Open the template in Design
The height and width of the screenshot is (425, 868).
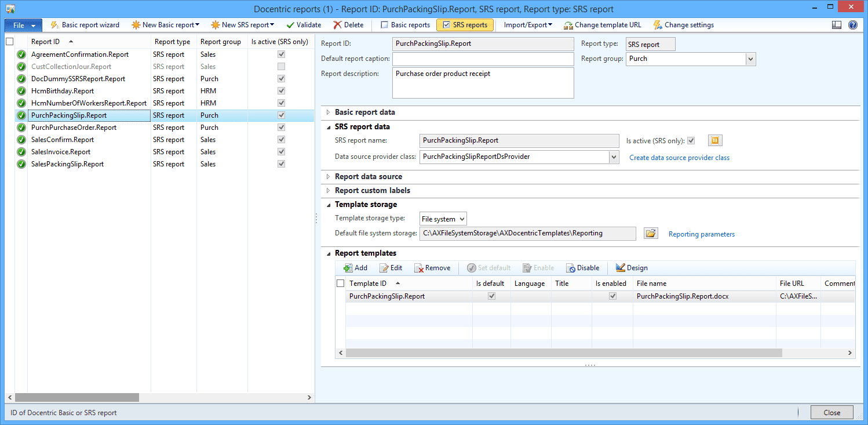(632, 268)
